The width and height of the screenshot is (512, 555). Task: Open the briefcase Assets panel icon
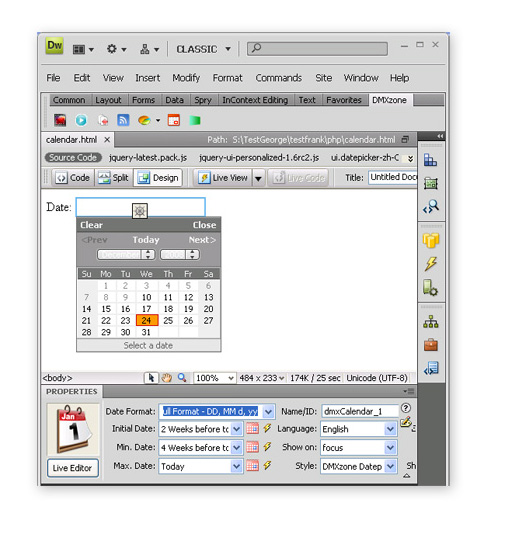(x=431, y=345)
